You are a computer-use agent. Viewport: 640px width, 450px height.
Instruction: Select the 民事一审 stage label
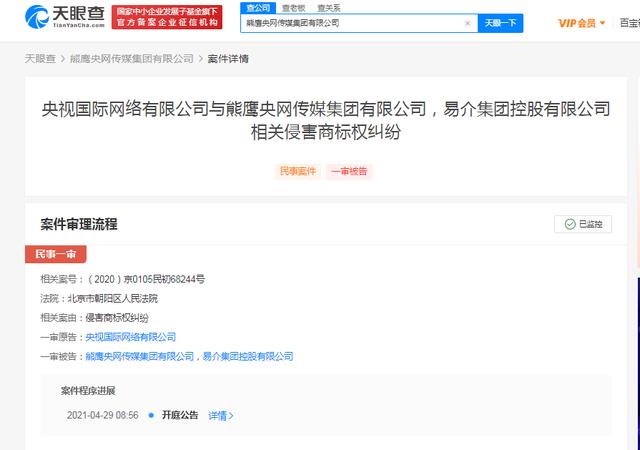click(60, 254)
